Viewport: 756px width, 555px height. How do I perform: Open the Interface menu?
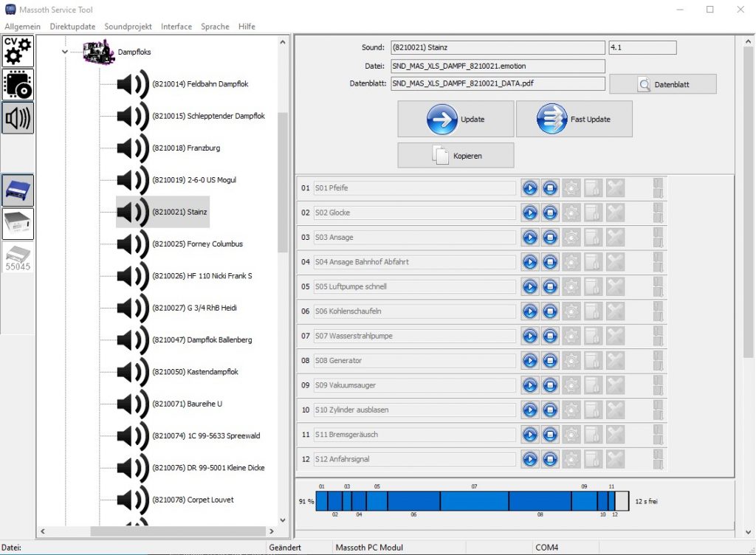click(x=176, y=26)
